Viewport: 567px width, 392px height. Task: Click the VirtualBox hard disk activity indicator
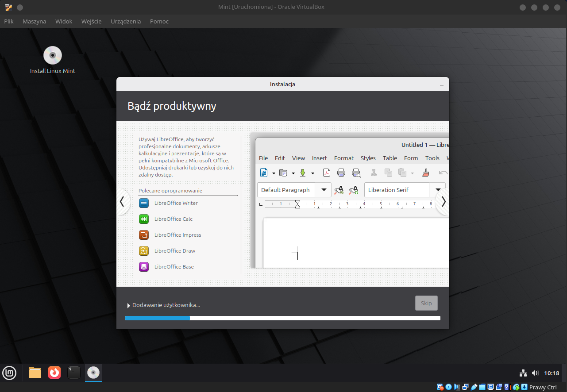(x=440, y=387)
